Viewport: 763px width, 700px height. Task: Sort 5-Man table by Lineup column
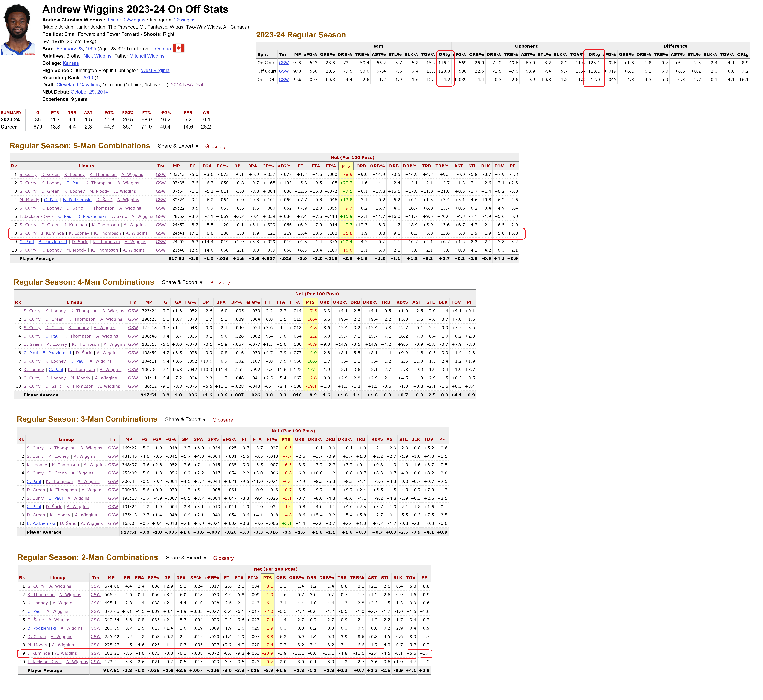click(x=86, y=166)
